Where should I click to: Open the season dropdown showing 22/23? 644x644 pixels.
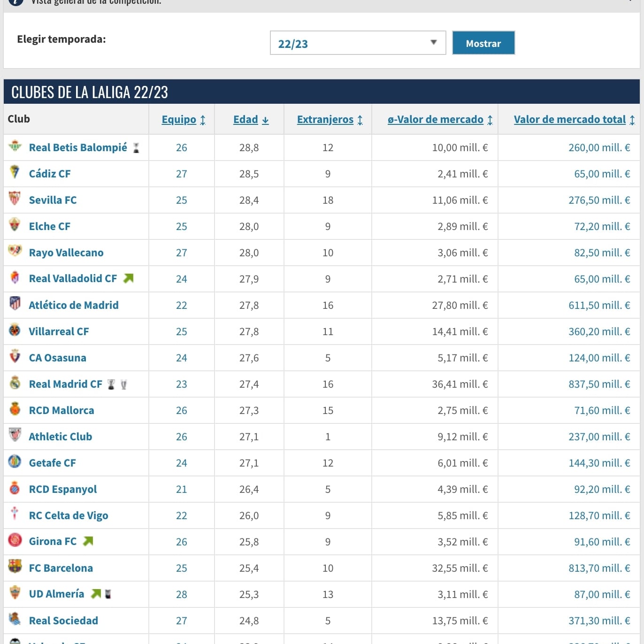coord(358,43)
